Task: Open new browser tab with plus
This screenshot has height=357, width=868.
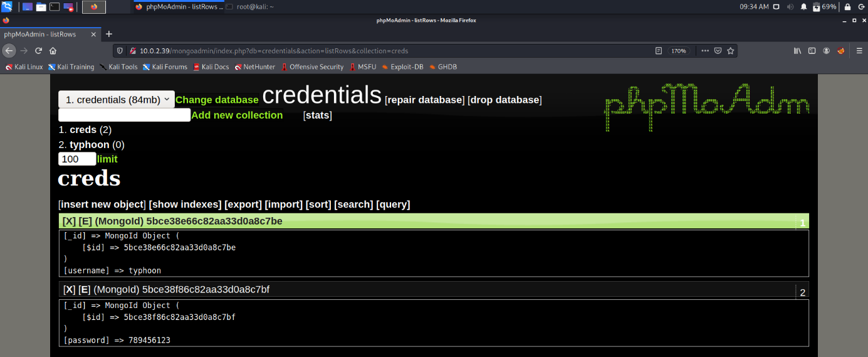Action: pyautogui.click(x=109, y=34)
